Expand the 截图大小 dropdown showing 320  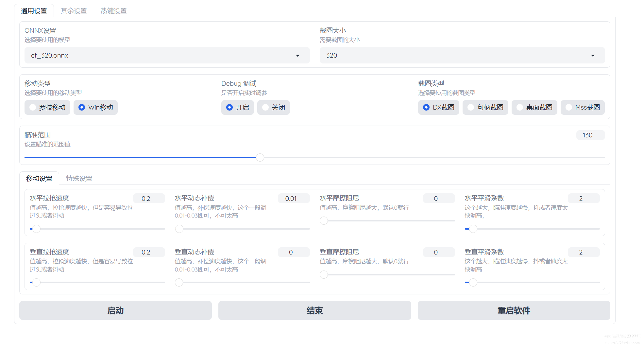[462, 56]
